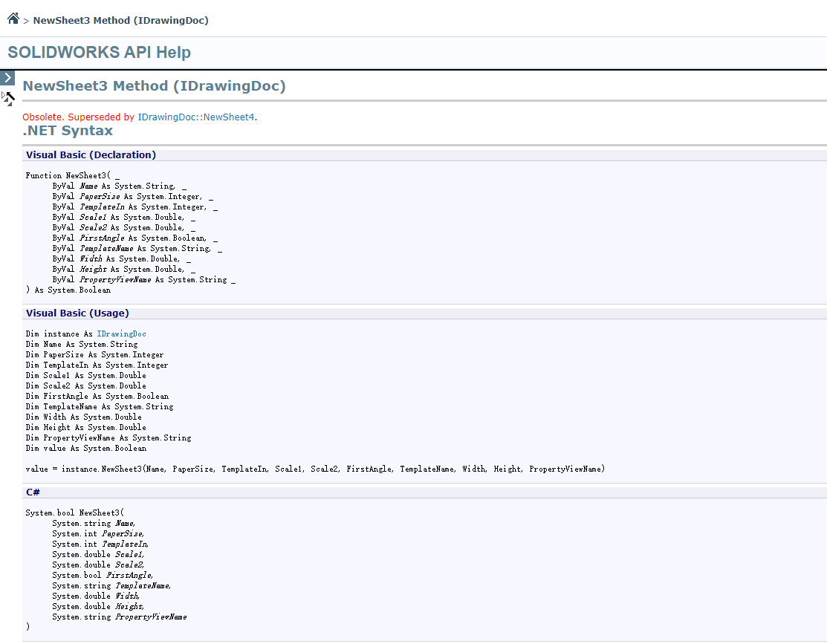The image size is (827, 644).
Task: Click 'System.string TemplateName,' C# parameter
Action: 111,585
